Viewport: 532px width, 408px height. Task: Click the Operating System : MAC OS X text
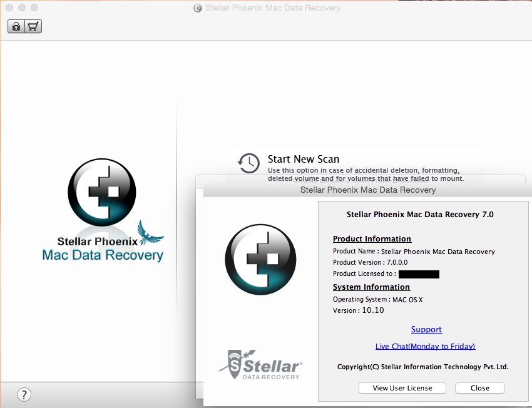tap(377, 300)
